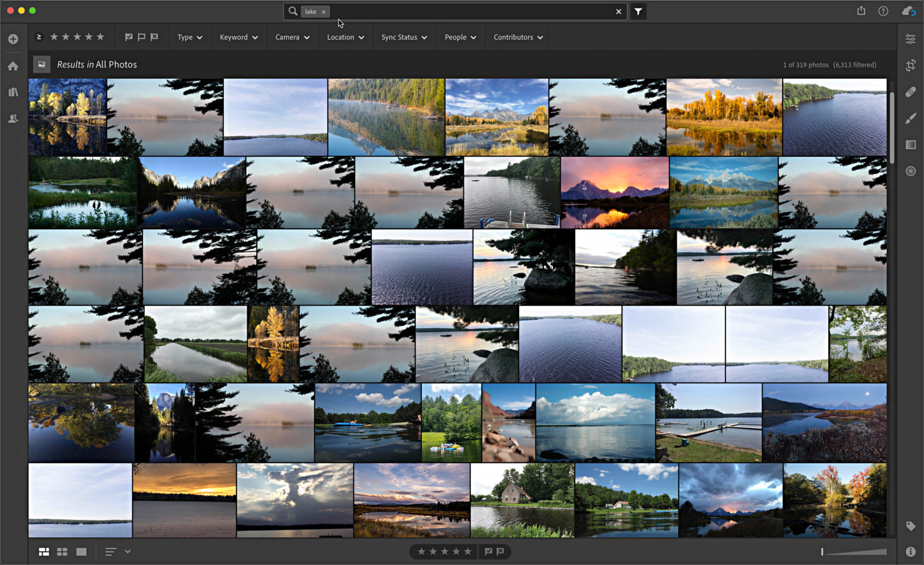Select the Healing Brush tool
Screen dimensions: 924x565
(x=911, y=91)
